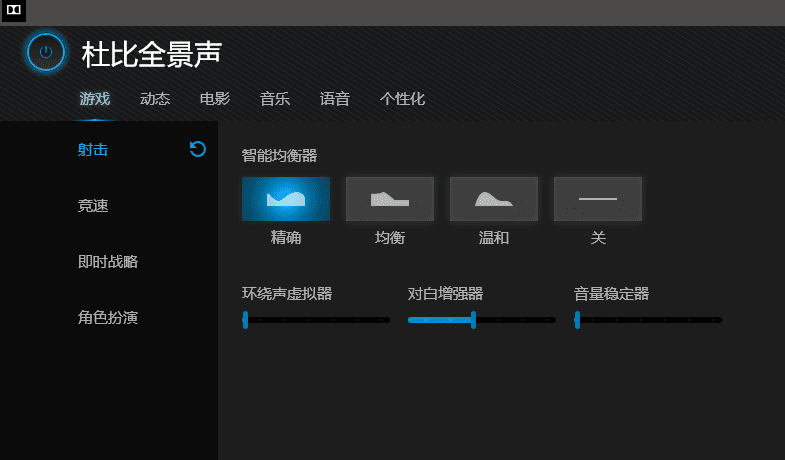Image resolution: width=785 pixels, height=460 pixels.
Task: Choose the 即时战略 game profile
Action: pos(108,262)
